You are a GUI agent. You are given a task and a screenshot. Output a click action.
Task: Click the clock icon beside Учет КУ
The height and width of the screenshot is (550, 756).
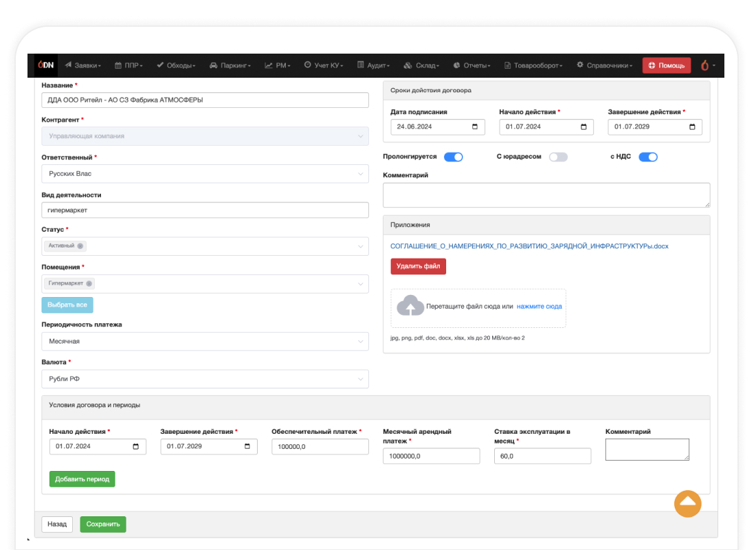click(308, 65)
